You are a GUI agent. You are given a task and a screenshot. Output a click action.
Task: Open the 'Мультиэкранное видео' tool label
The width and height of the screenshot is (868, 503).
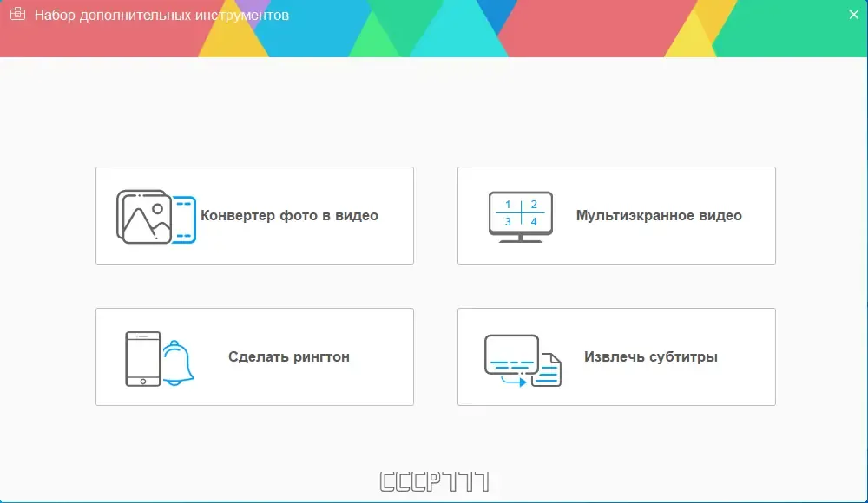coord(659,215)
